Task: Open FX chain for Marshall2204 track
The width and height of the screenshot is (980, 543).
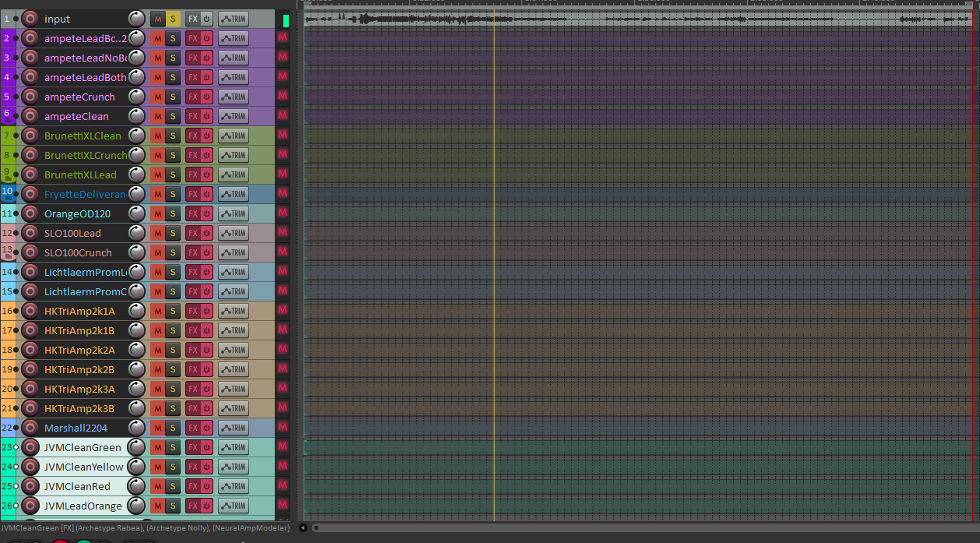Action: click(x=192, y=428)
